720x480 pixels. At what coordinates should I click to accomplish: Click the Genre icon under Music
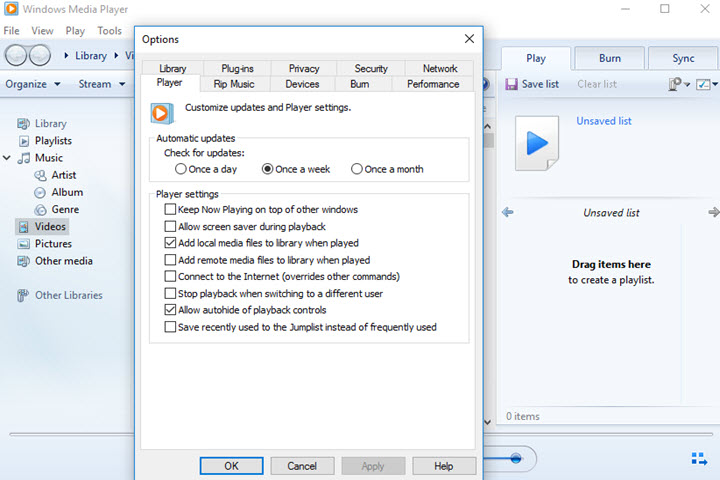click(x=40, y=209)
